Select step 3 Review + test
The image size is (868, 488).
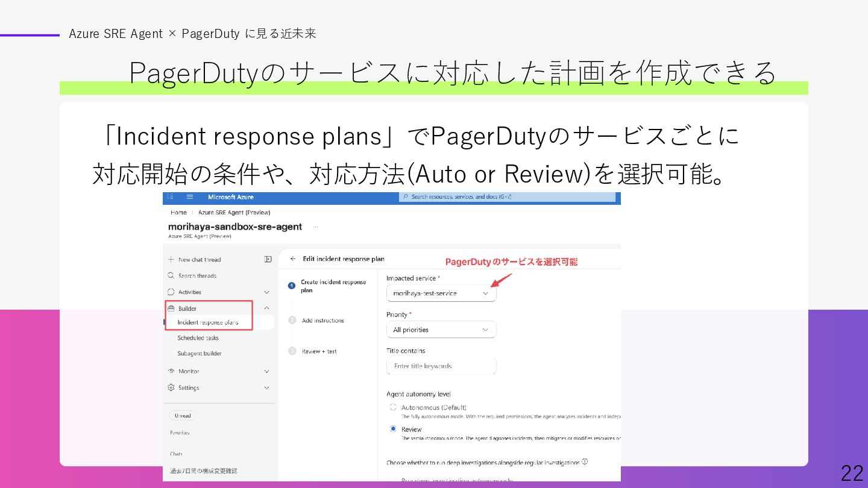(313, 351)
